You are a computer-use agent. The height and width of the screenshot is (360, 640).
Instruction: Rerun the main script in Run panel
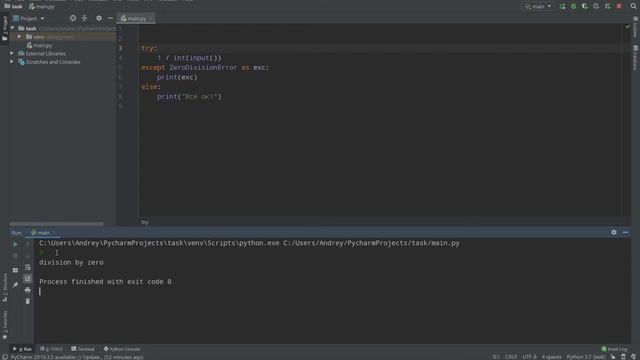[15, 244]
